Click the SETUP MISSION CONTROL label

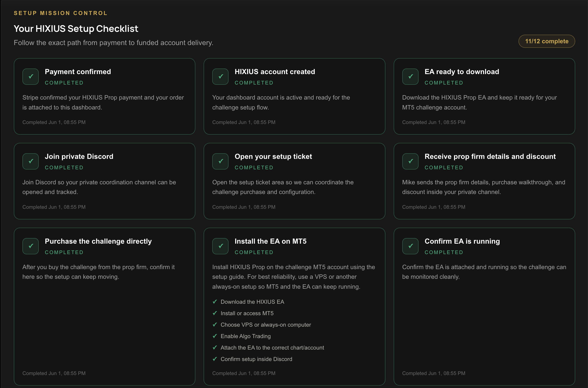coord(61,13)
